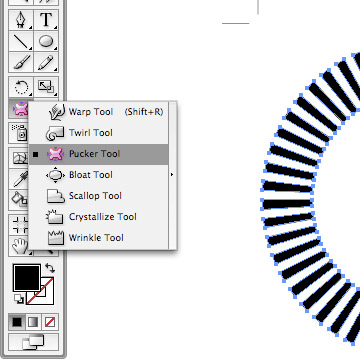The image size is (360, 360).
Task: Pick the Ellipse tool
Action: pyautogui.click(x=46, y=41)
